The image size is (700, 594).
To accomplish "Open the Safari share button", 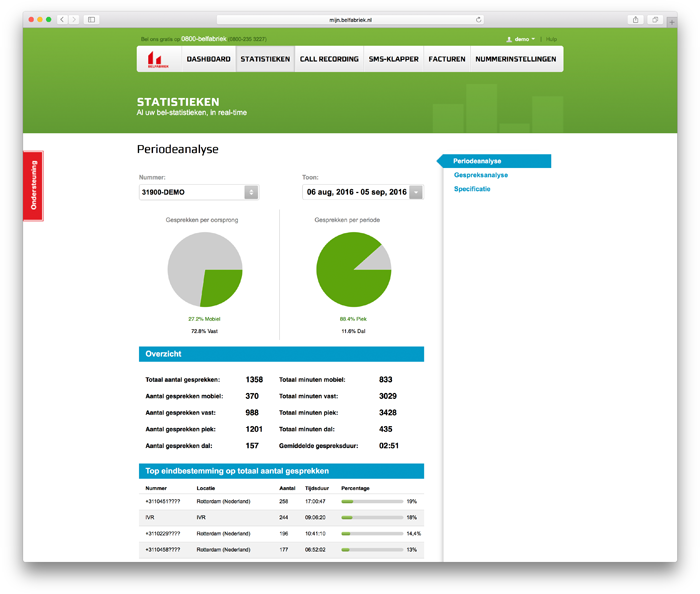I will [636, 19].
